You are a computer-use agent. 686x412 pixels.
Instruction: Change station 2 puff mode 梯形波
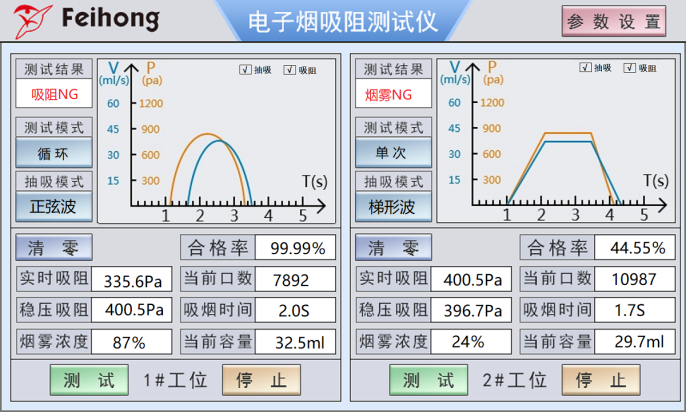point(393,206)
